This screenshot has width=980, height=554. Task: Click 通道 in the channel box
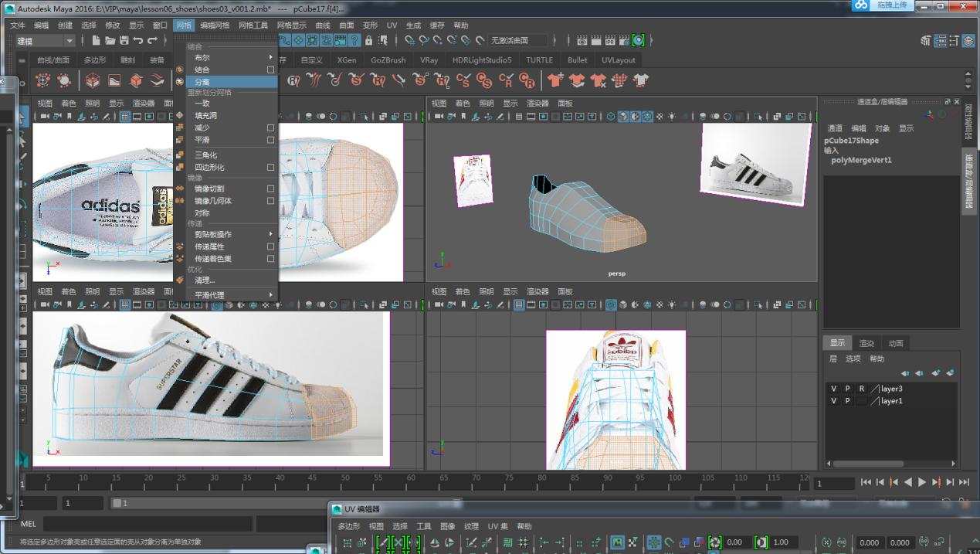tap(835, 128)
